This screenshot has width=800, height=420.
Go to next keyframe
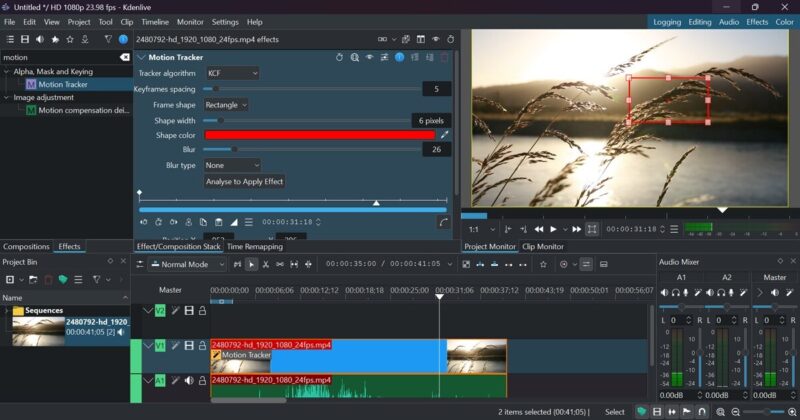pos(173,222)
